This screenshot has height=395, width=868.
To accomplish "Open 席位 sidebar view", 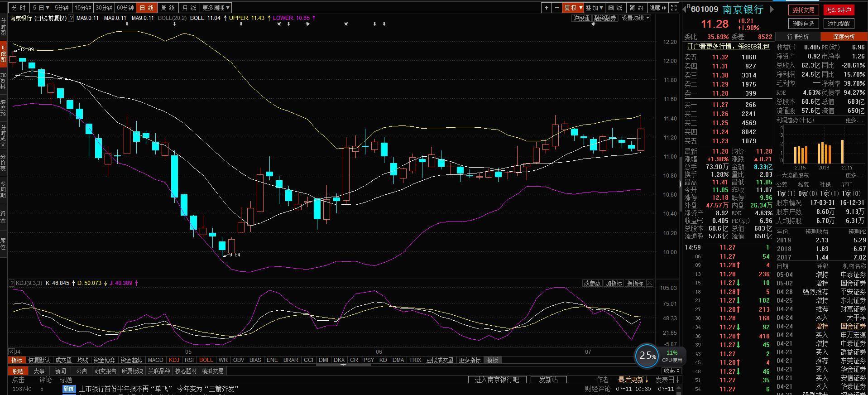I will click(x=3, y=243).
